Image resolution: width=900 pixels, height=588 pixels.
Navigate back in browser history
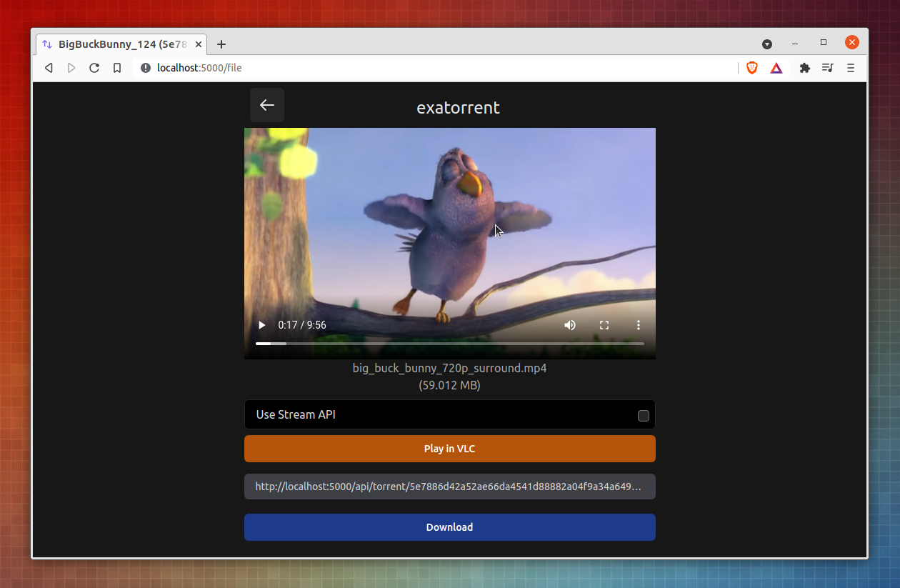coord(49,67)
